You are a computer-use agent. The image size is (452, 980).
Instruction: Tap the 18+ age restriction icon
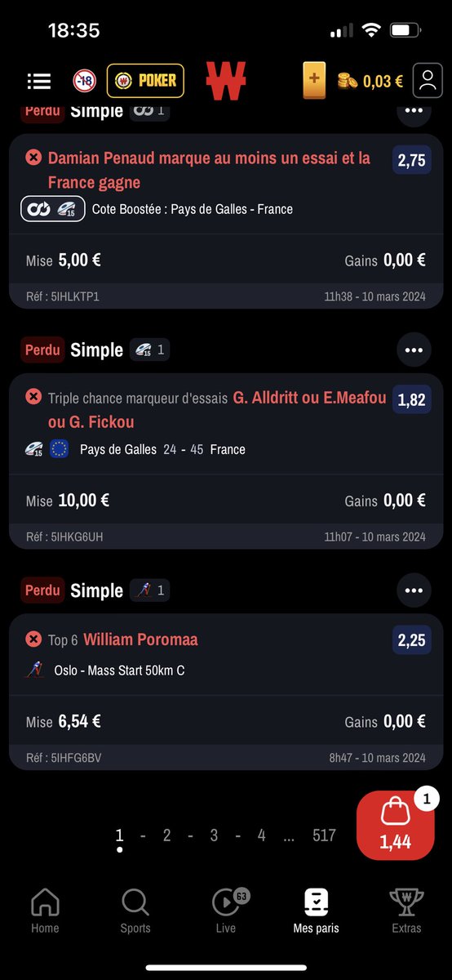83,81
